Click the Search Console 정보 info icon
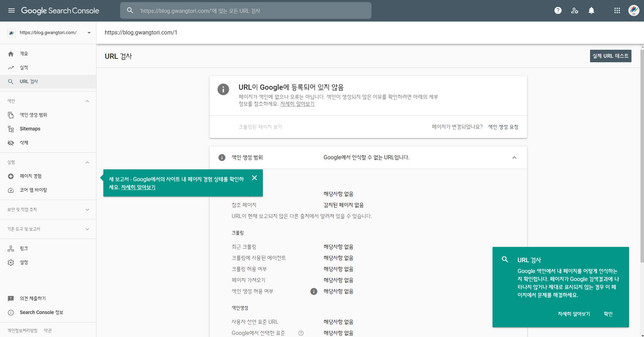The width and height of the screenshot is (644, 337). point(11,313)
